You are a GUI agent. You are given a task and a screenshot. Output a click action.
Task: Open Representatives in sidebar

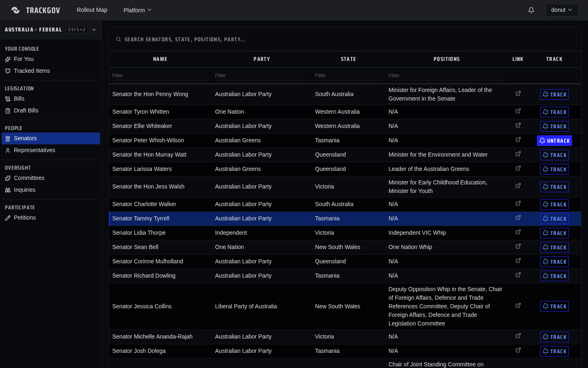51,150
